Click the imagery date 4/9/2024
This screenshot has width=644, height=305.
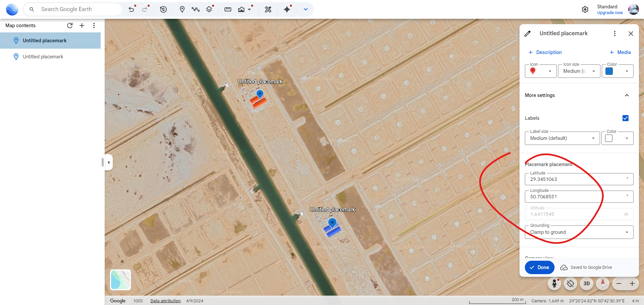[195, 301]
